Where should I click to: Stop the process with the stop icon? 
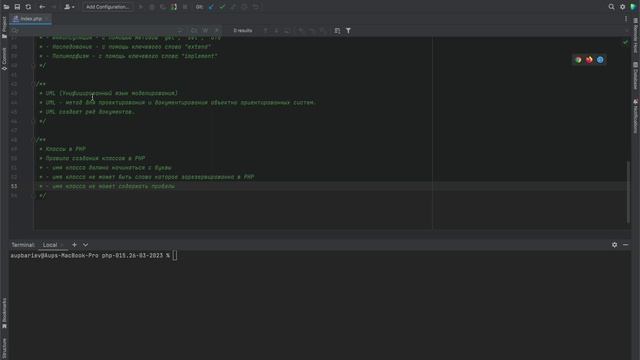tap(185, 7)
